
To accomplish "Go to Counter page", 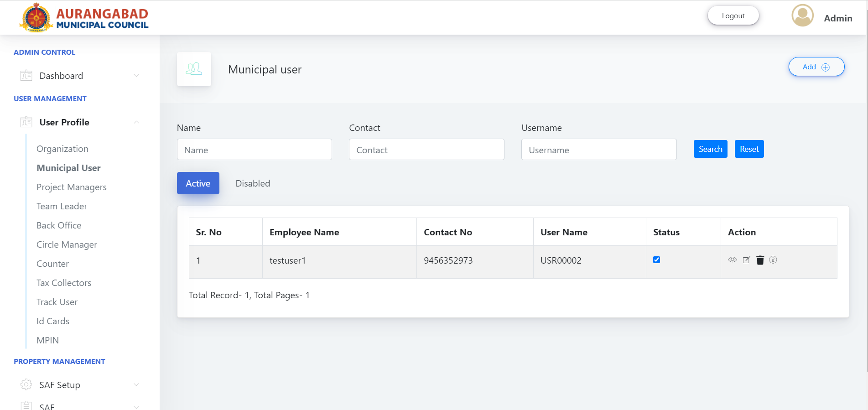I will click(52, 264).
